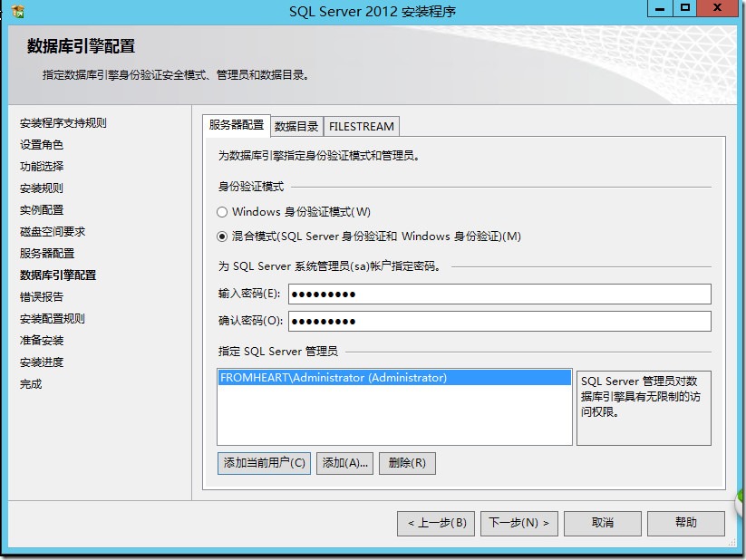
Task: Go back with 上一步(B) button
Action: [x=436, y=524]
